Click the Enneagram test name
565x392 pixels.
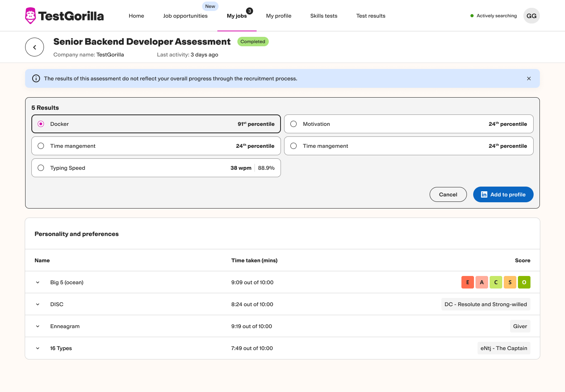65,326
